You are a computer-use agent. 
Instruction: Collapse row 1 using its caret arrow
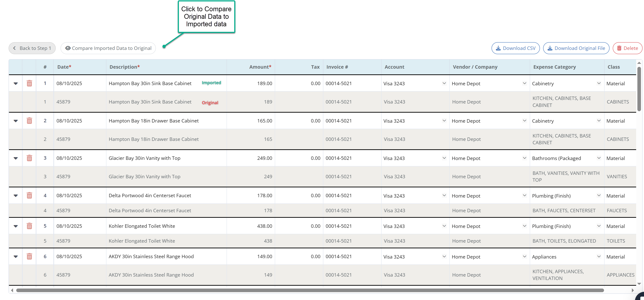pyautogui.click(x=16, y=83)
